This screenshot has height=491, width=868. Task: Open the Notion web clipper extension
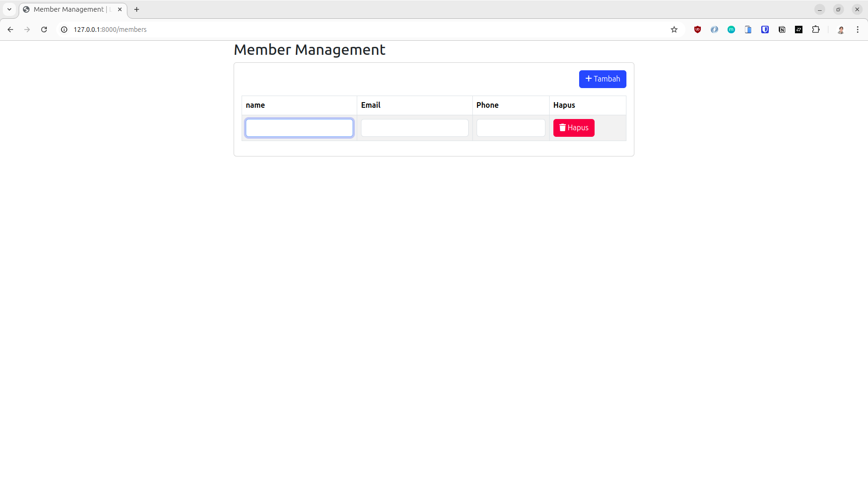tap(781, 29)
